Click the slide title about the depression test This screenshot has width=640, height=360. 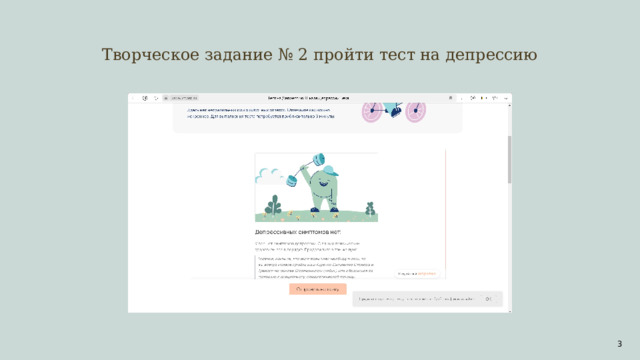(x=319, y=55)
